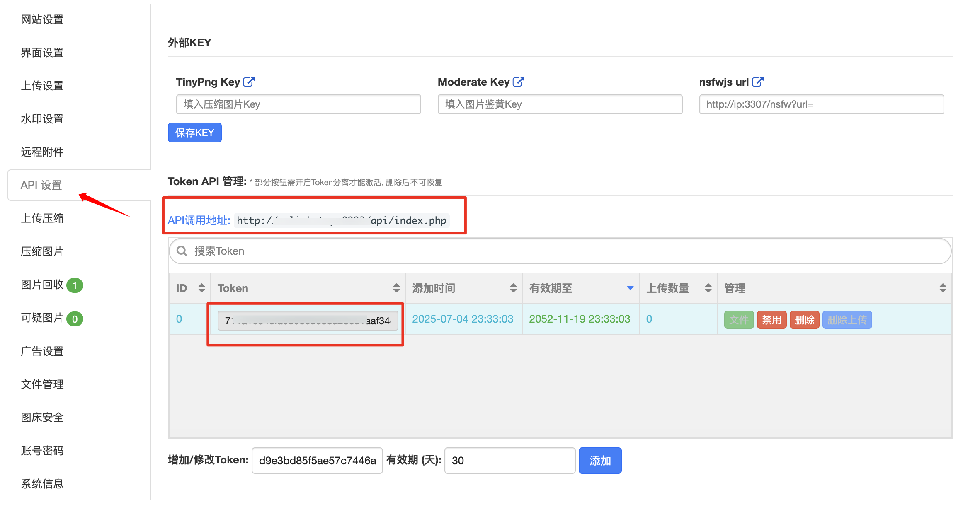Switch to 网站设置 in the sidebar
The image size is (980, 531).
[42, 19]
